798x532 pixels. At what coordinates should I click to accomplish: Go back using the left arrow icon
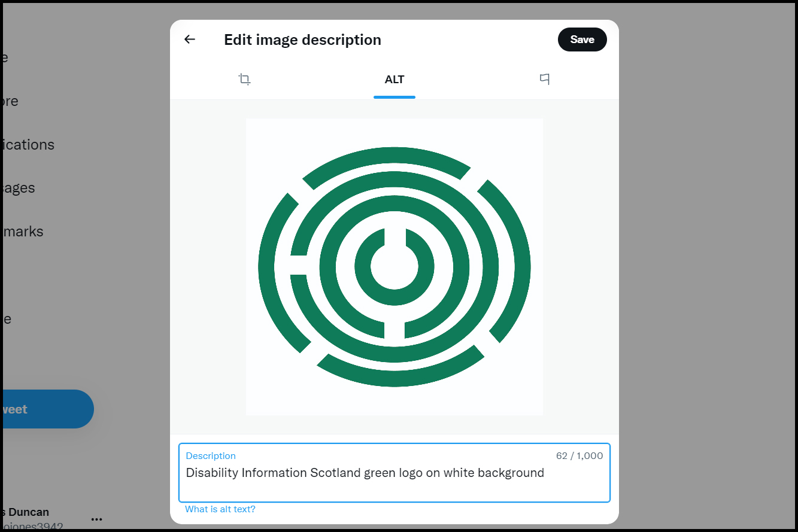pos(190,39)
